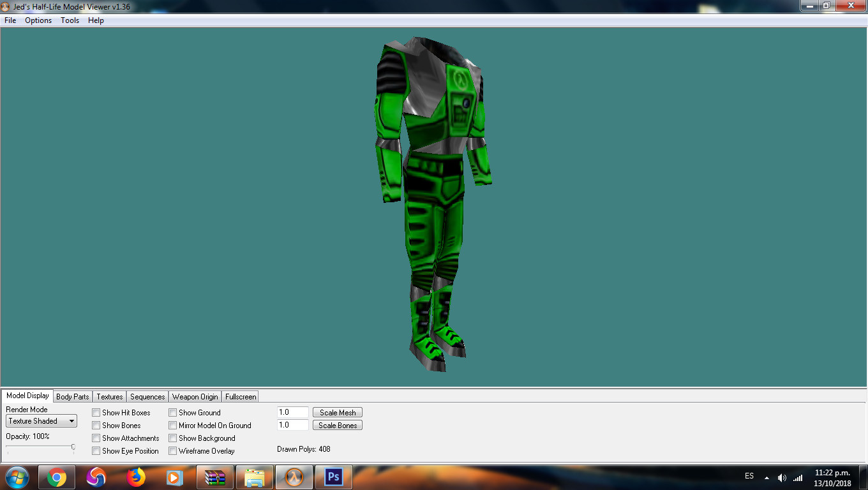This screenshot has height=490, width=868.
Task: Open Google Chrome from the taskbar
Action: (57, 477)
